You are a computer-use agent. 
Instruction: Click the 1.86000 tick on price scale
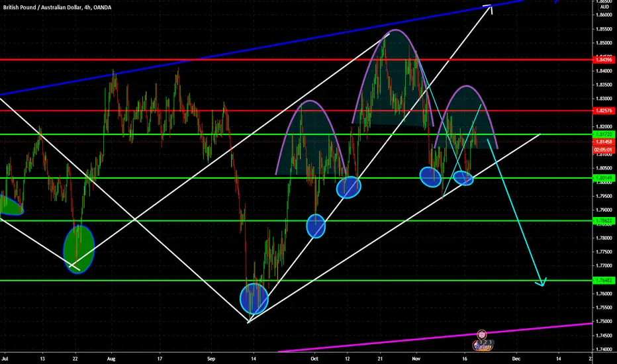(604, 15)
